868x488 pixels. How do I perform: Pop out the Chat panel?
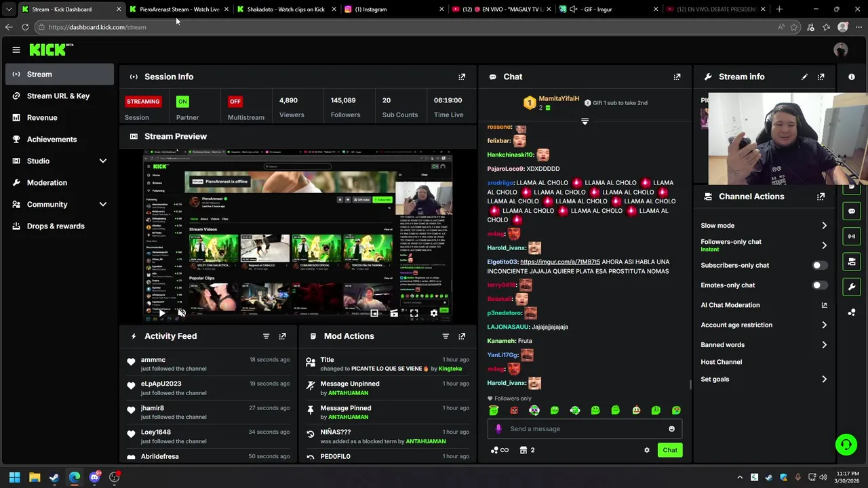click(677, 77)
